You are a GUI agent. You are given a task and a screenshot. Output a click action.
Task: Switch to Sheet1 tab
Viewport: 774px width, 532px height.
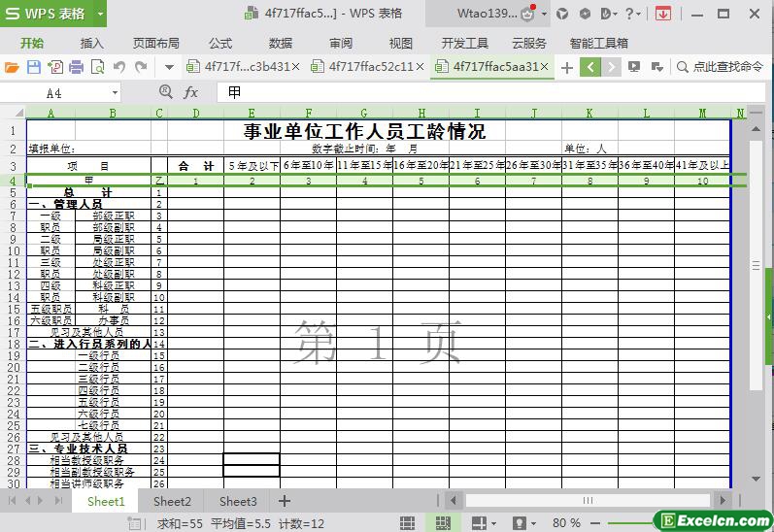coord(106,501)
